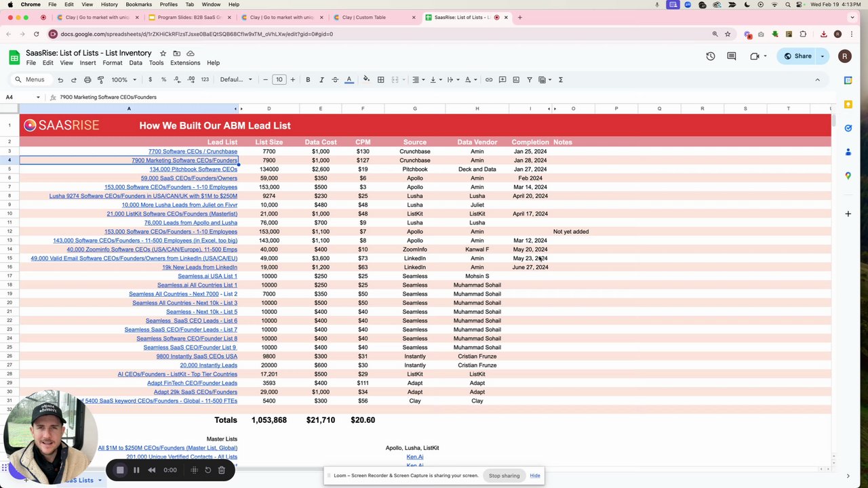Open 134,000 Pitchbook Software CEOs link
This screenshot has width=868, height=488.
tap(193, 169)
